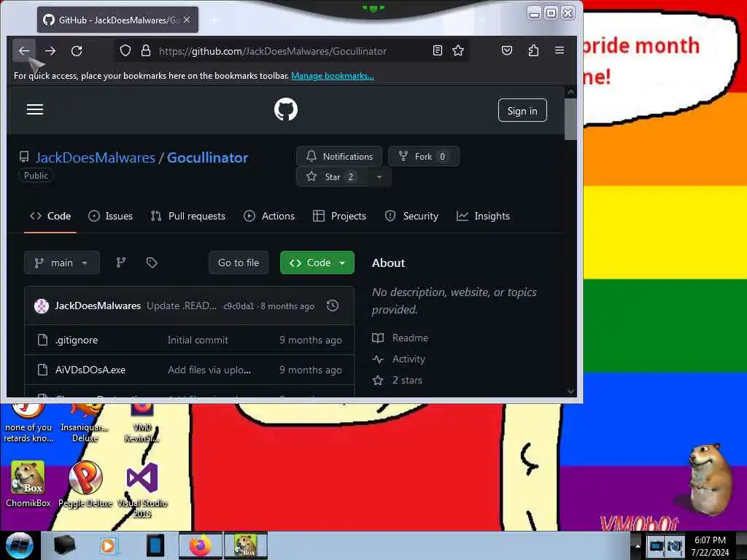Toggle reader view icon in address bar
This screenshot has width=747, height=560.
(x=438, y=50)
